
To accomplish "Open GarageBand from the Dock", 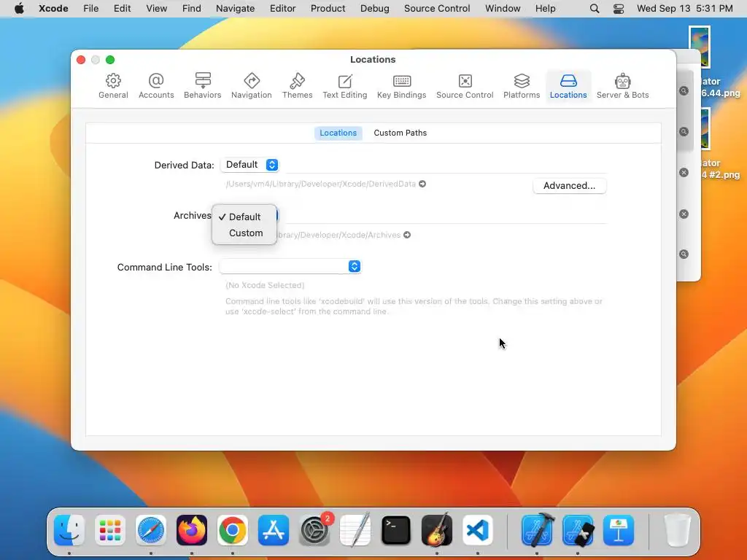I will pos(437,530).
